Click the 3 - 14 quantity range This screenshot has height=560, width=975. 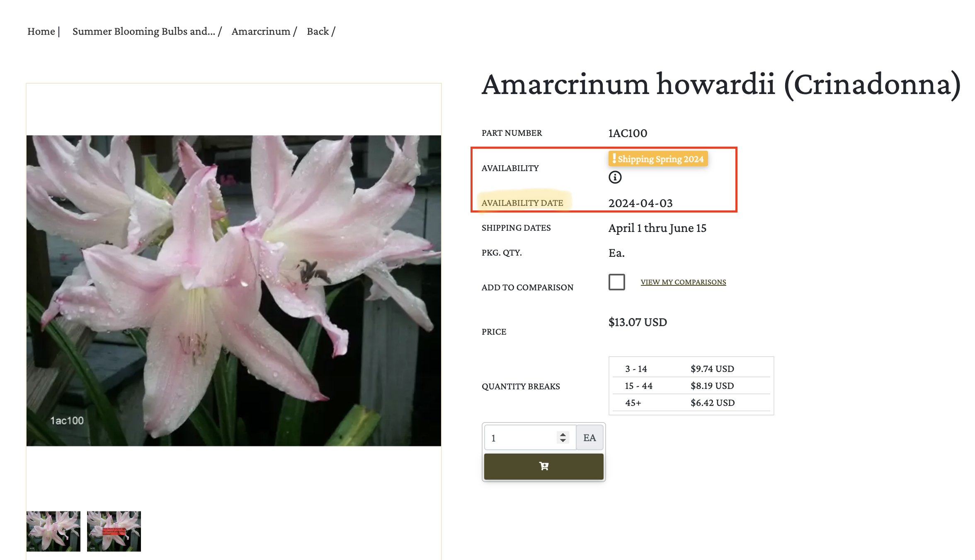tap(636, 369)
